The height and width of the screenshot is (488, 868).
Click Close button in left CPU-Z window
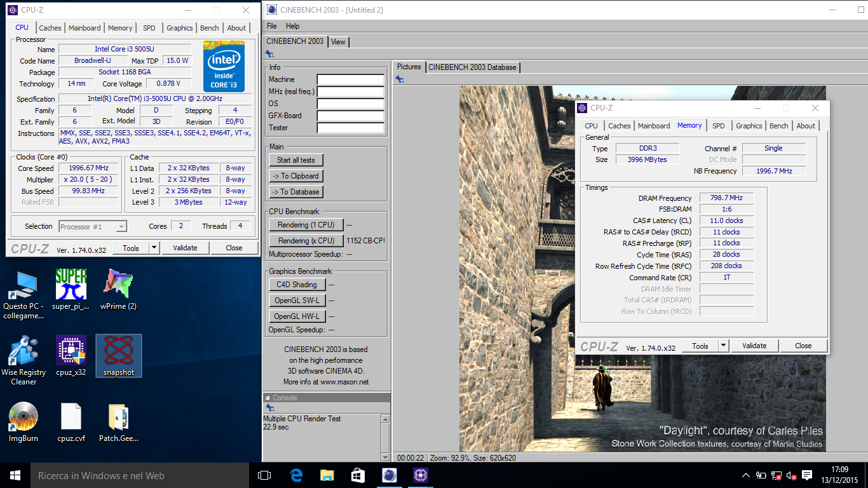pyautogui.click(x=234, y=248)
